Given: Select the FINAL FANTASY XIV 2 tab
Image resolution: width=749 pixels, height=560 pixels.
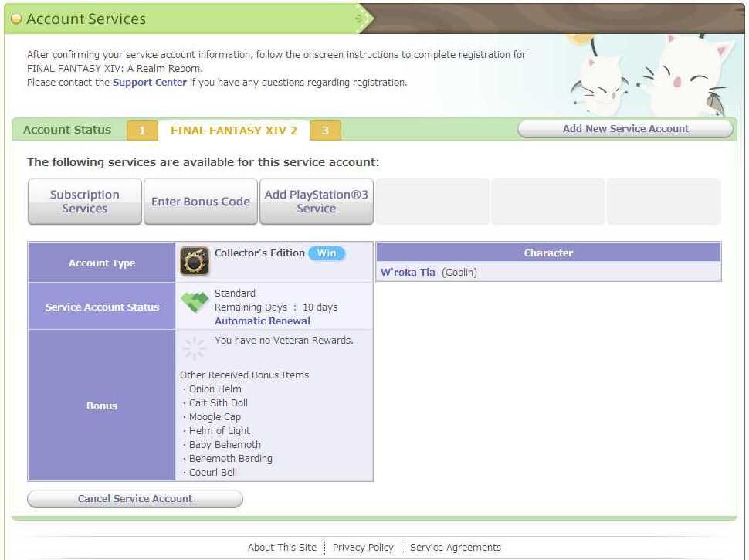Looking at the screenshot, I should pos(234,131).
